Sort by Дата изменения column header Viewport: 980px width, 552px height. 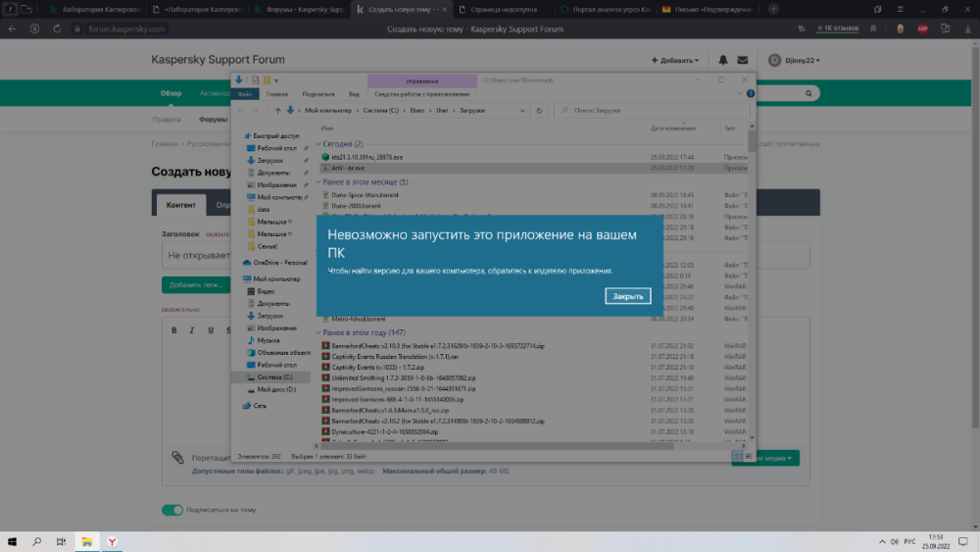[x=672, y=128]
